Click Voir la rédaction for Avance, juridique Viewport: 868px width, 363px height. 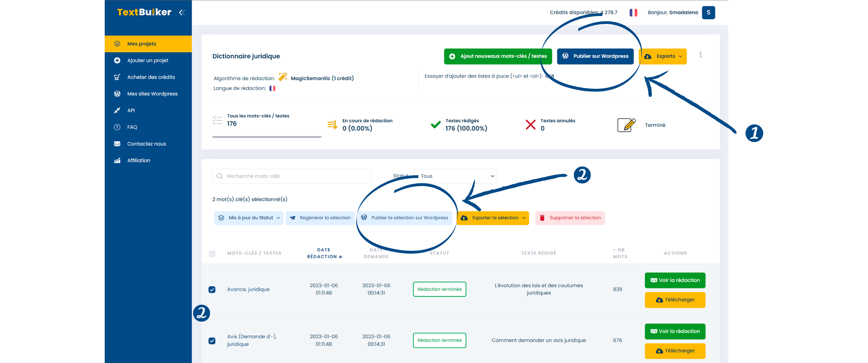tap(674, 280)
